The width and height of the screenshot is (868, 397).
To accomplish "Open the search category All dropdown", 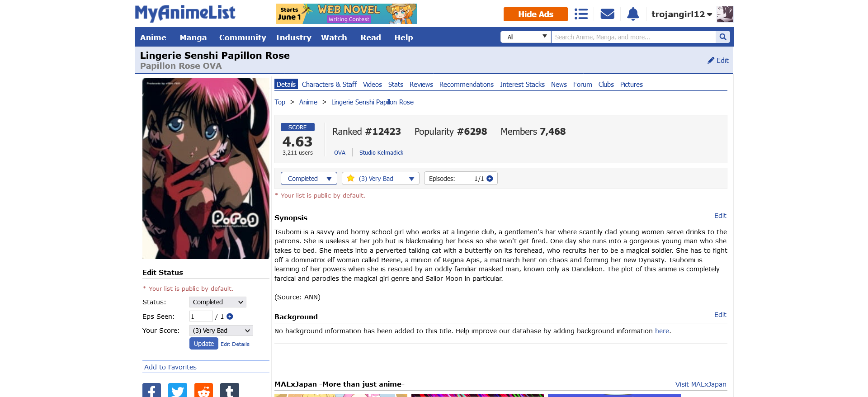I will (526, 37).
